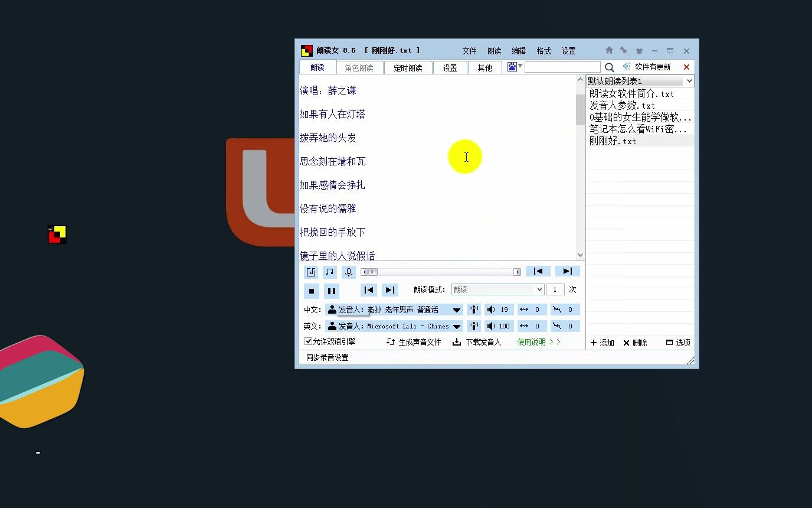
Task: Select the insert music mark icon
Action: (311, 271)
